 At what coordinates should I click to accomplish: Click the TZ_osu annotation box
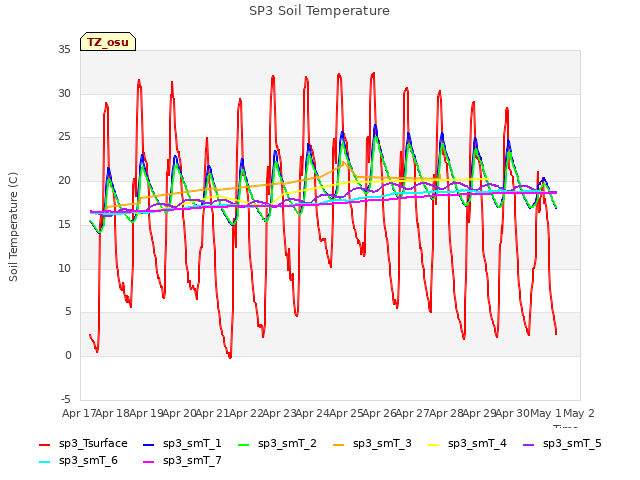[x=108, y=42]
